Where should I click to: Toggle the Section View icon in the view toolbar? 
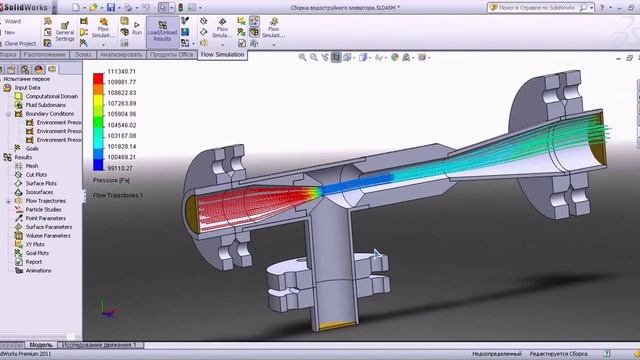click(336, 58)
